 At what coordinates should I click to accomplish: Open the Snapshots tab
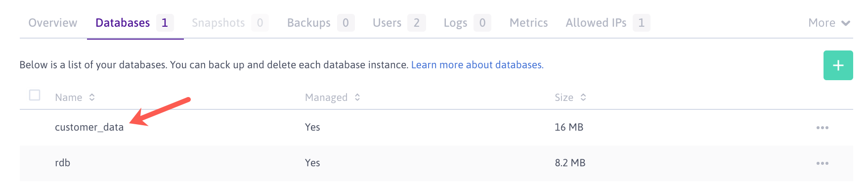click(230, 23)
